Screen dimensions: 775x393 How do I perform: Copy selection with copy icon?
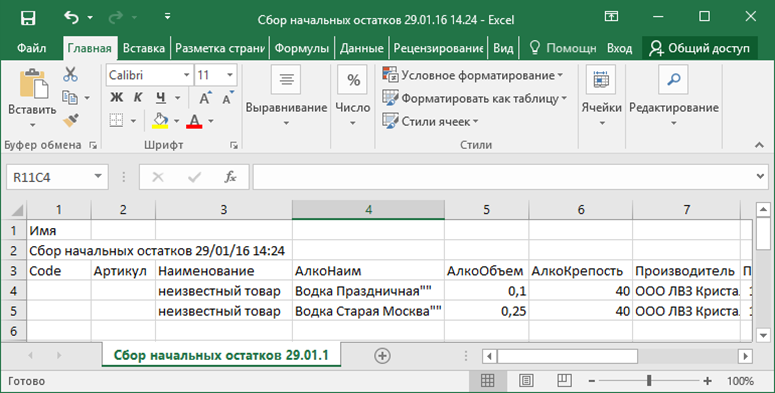(70, 97)
